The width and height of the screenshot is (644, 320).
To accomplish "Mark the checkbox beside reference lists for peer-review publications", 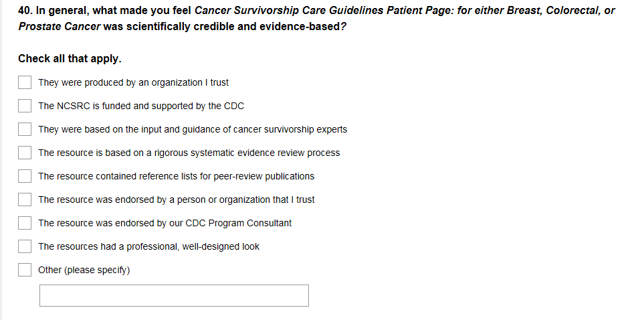I will pyautogui.click(x=25, y=176).
